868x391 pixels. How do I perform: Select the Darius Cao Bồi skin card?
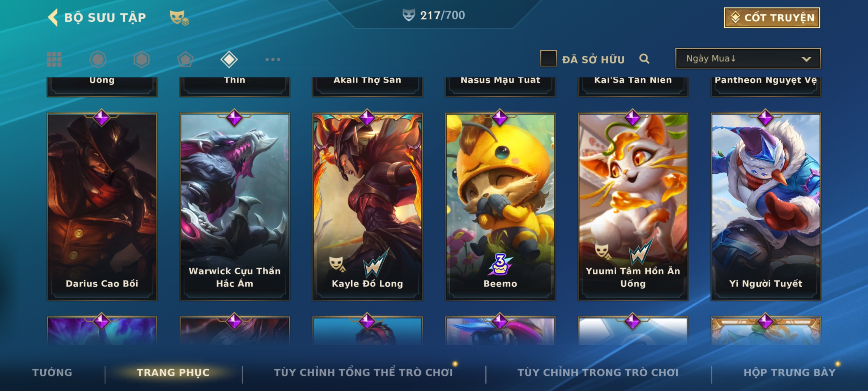[102, 206]
